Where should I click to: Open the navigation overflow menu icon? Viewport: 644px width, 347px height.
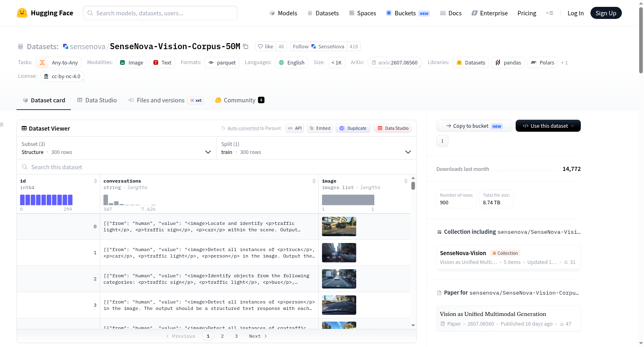[549, 13]
